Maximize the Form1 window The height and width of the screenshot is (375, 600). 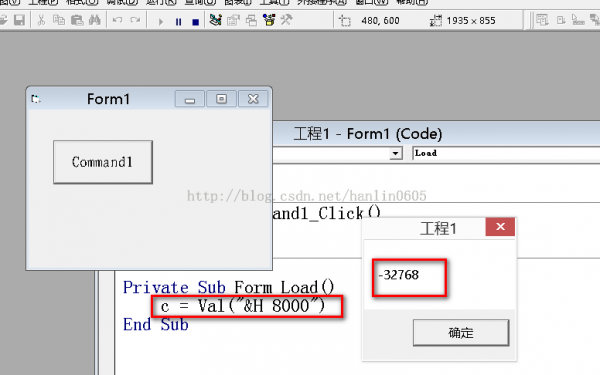[x=221, y=99]
